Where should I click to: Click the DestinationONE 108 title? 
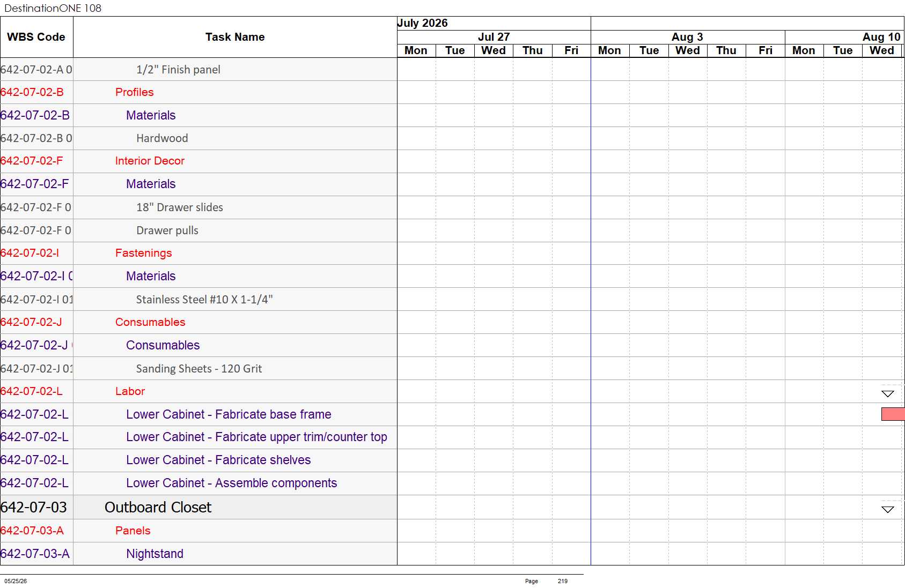point(53,8)
